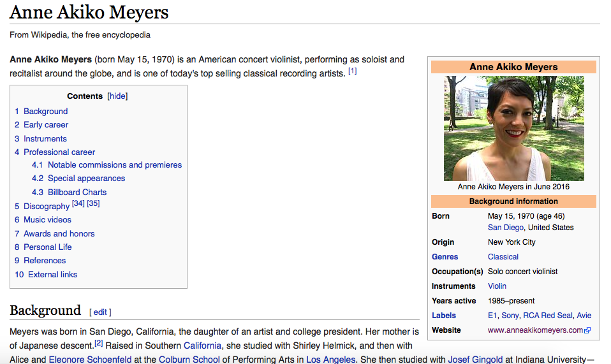Open the Colburn School link
611x364 pixels.
[x=189, y=360]
